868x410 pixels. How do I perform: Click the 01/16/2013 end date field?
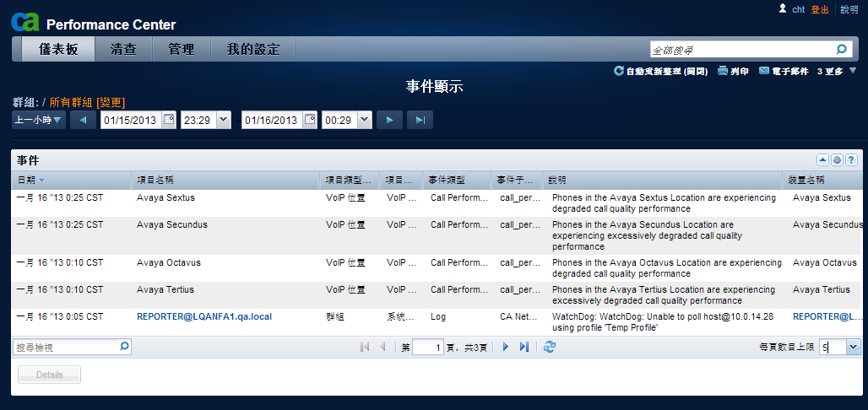[273, 120]
